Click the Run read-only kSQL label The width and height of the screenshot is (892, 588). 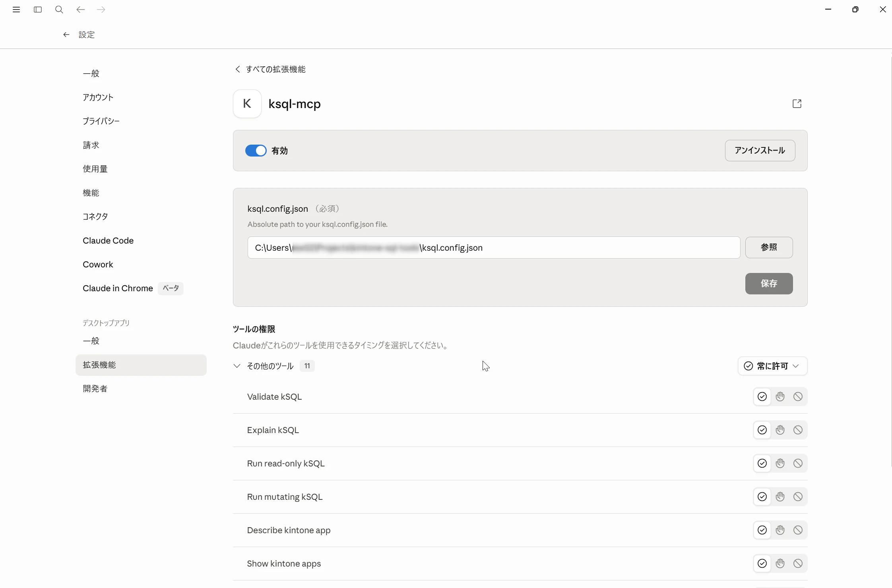tap(286, 463)
